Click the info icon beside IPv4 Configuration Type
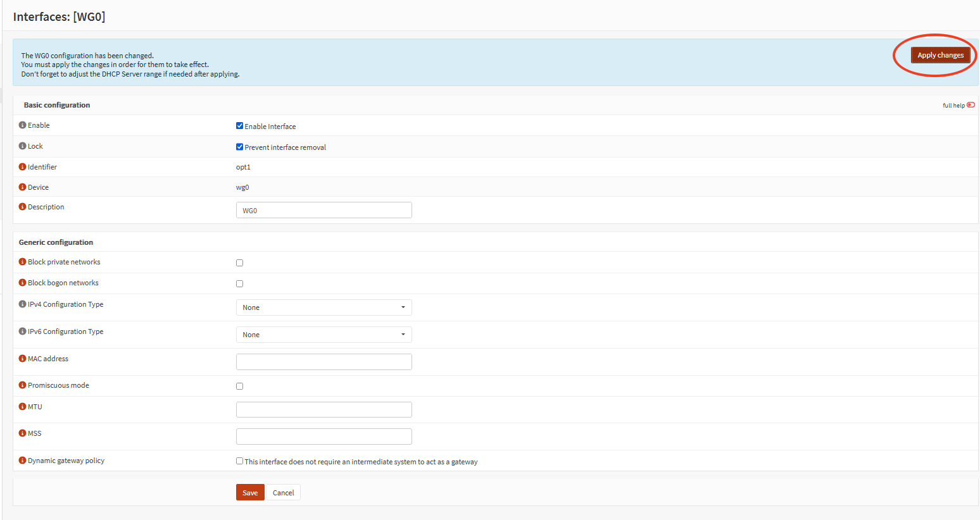The image size is (980, 520). coord(23,304)
